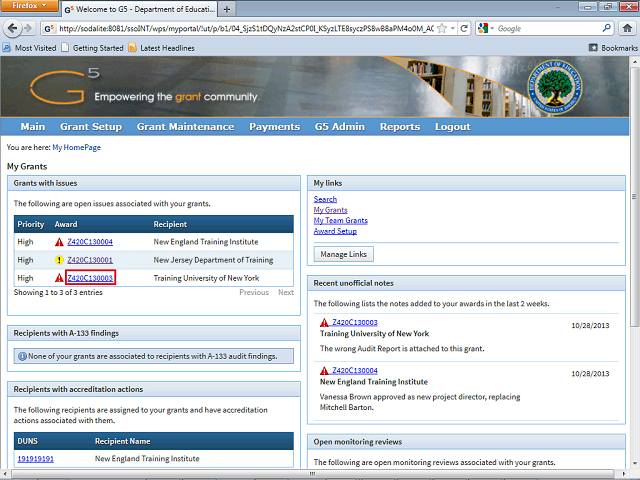
Task: Click warning icon beside Z420C130004 in unofficial notes
Action: (x=324, y=371)
